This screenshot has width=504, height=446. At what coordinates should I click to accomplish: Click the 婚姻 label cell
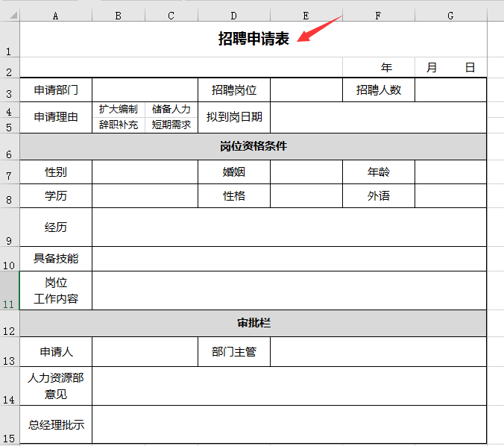click(234, 172)
